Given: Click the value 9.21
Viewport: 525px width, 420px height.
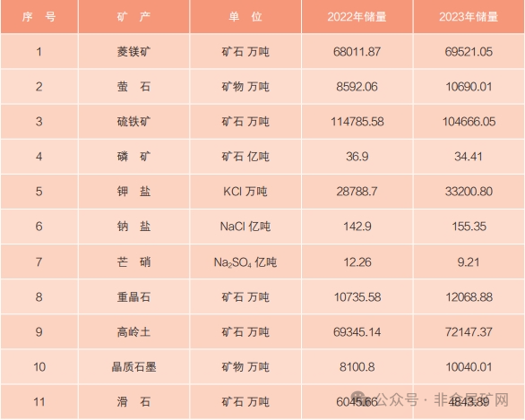Looking at the screenshot, I should click(x=469, y=261).
